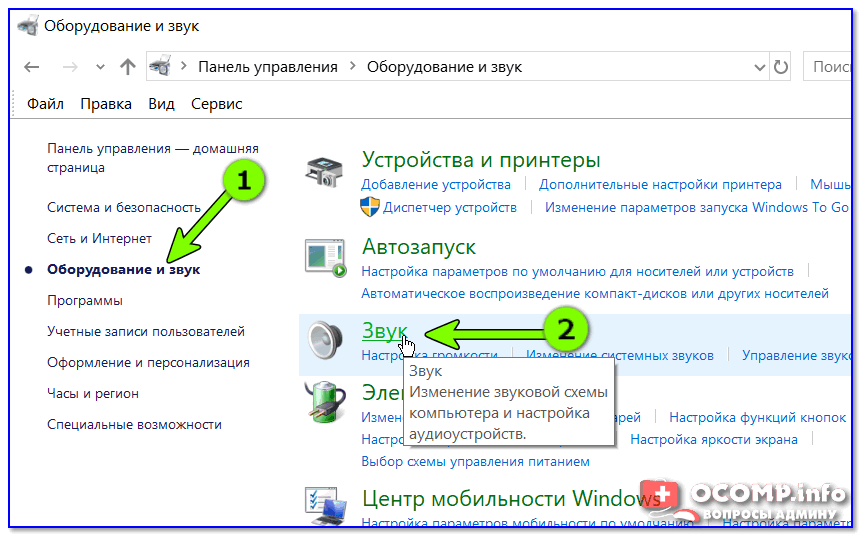
Task: Open Диспетчер устройств link
Action: [450, 208]
